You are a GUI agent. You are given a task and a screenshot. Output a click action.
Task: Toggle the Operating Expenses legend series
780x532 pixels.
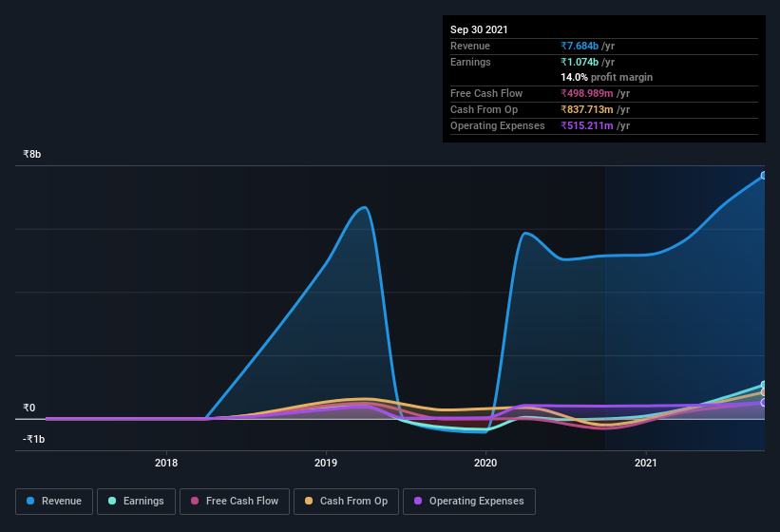pyautogui.click(x=469, y=502)
